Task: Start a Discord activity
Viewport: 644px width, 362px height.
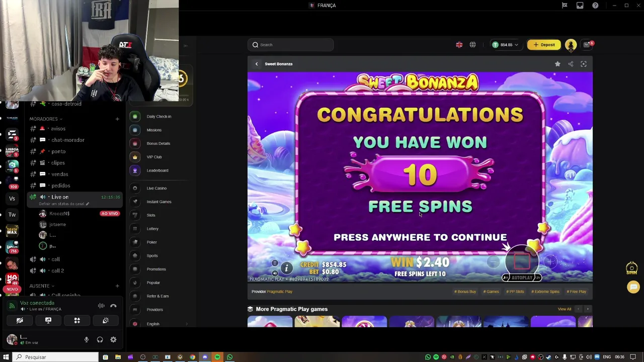Action: pos(77,320)
